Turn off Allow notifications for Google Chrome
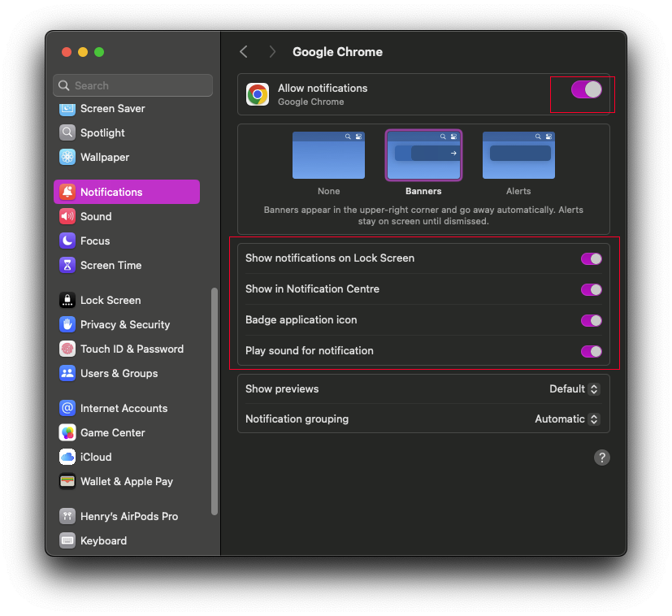672x616 pixels. point(587,89)
